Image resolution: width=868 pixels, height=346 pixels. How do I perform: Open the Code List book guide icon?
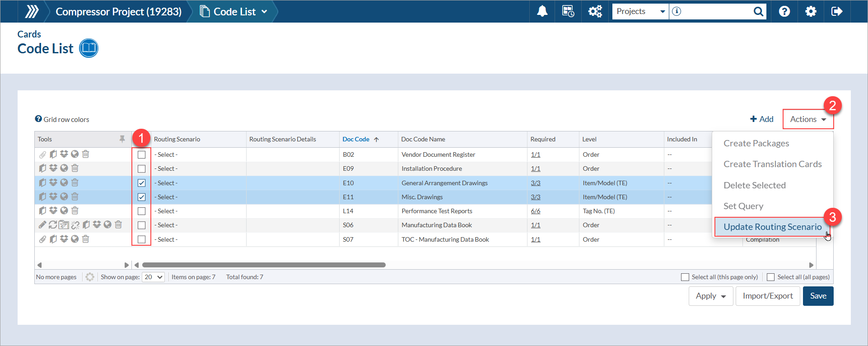pos(89,48)
